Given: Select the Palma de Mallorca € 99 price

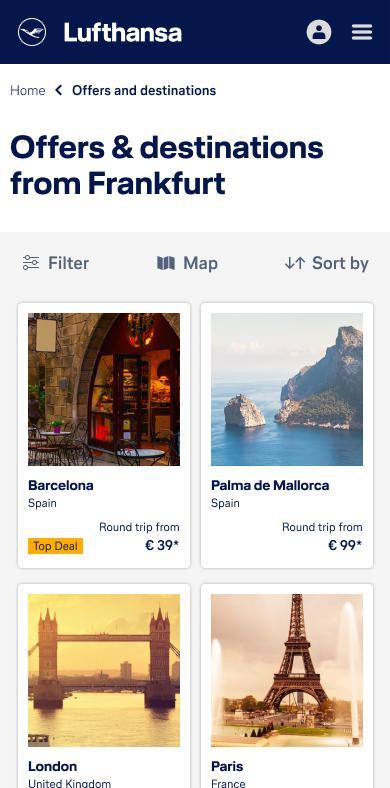Looking at the screenshot, I should click(x=345, y=545).
